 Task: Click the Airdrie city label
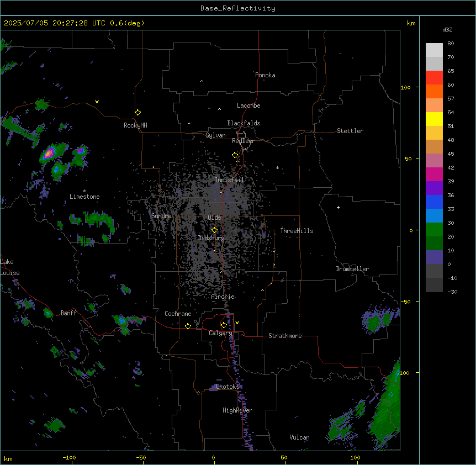pyautogui.click(x=223, y=297)
